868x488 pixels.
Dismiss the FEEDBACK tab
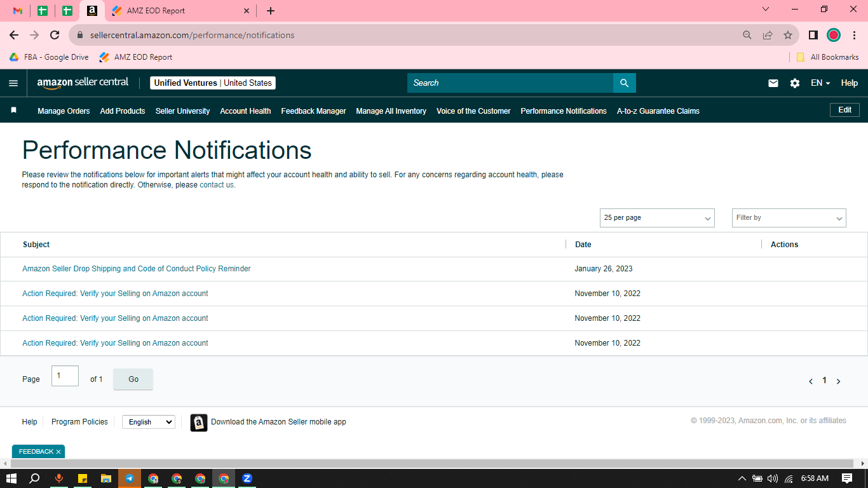(58, 452)
